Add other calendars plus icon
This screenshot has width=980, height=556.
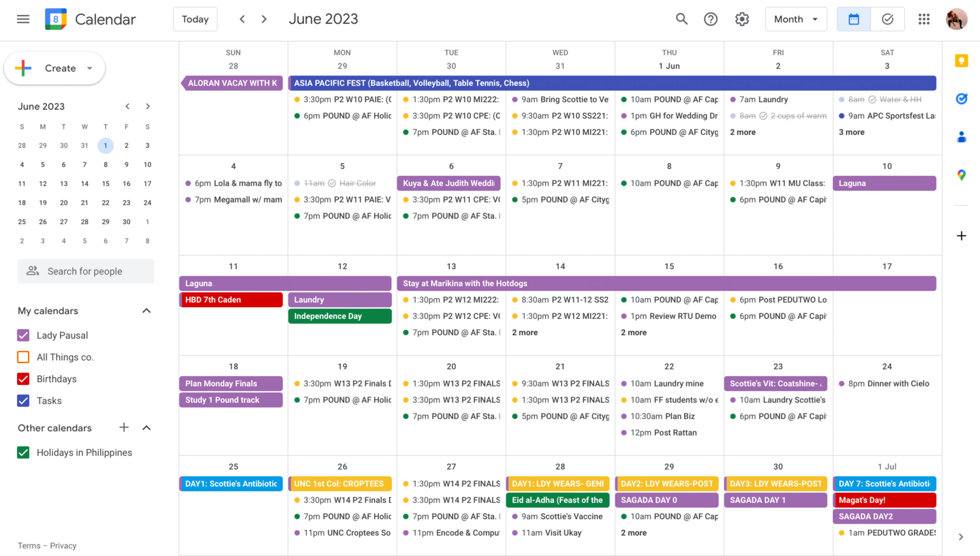[124, 428]
